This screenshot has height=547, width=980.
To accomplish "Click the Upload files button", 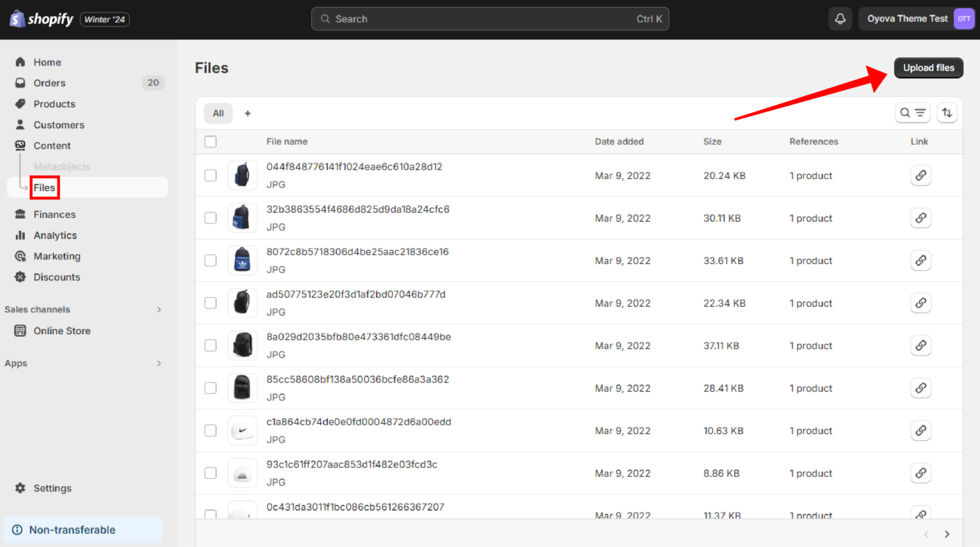I will 928,68.
